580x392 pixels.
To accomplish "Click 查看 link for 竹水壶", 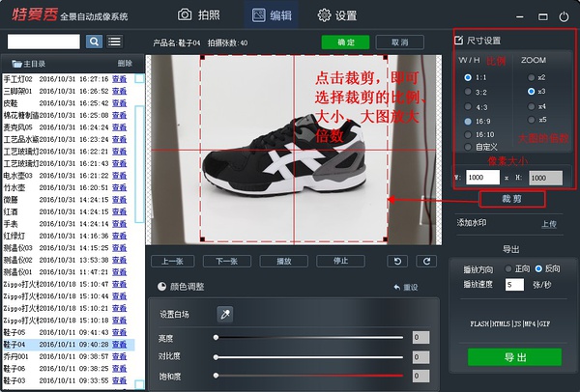I will click(x=120, y=187).
